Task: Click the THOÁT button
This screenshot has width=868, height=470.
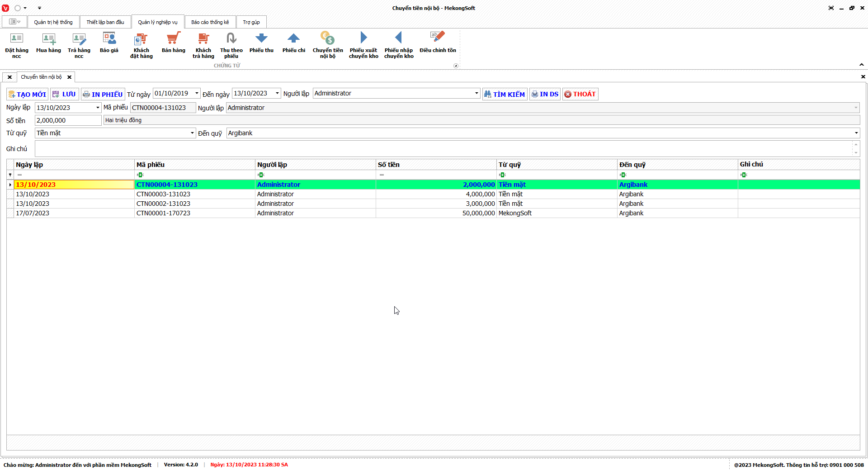Action: click(x=580, y=94)
